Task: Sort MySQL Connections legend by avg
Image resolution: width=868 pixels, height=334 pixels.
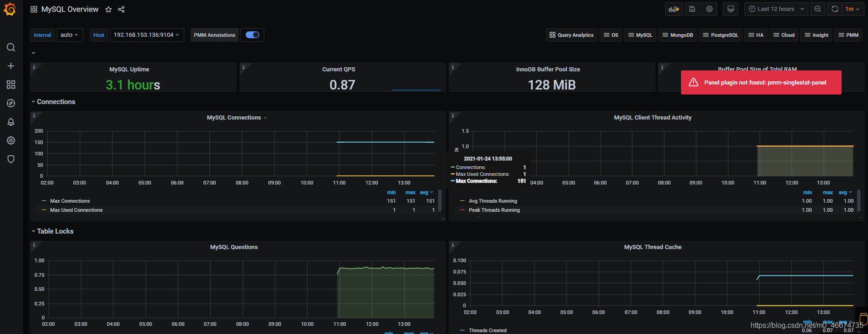Action: [426, 193]
